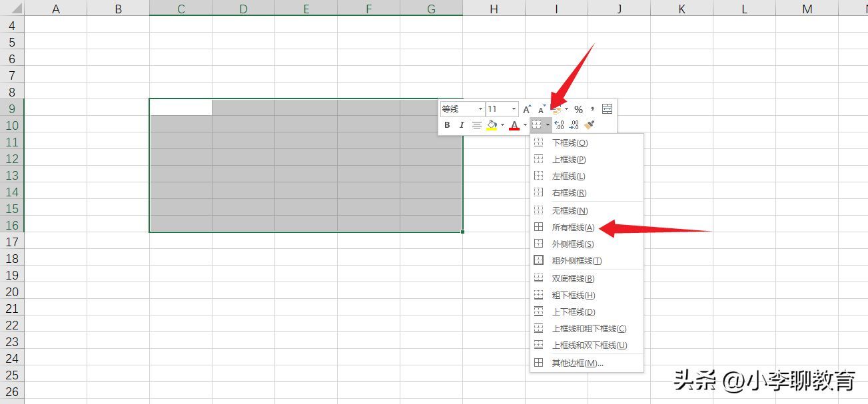This screenshot has width=868, height=404.
Task: Click the merge and center icon
Action: point(607,109)
